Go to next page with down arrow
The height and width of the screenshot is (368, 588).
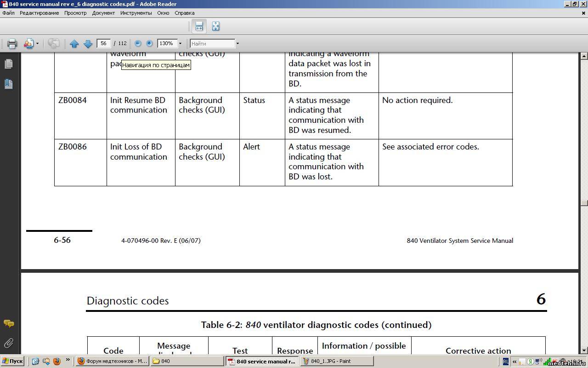pyautogui.click(x=88, y=44)
